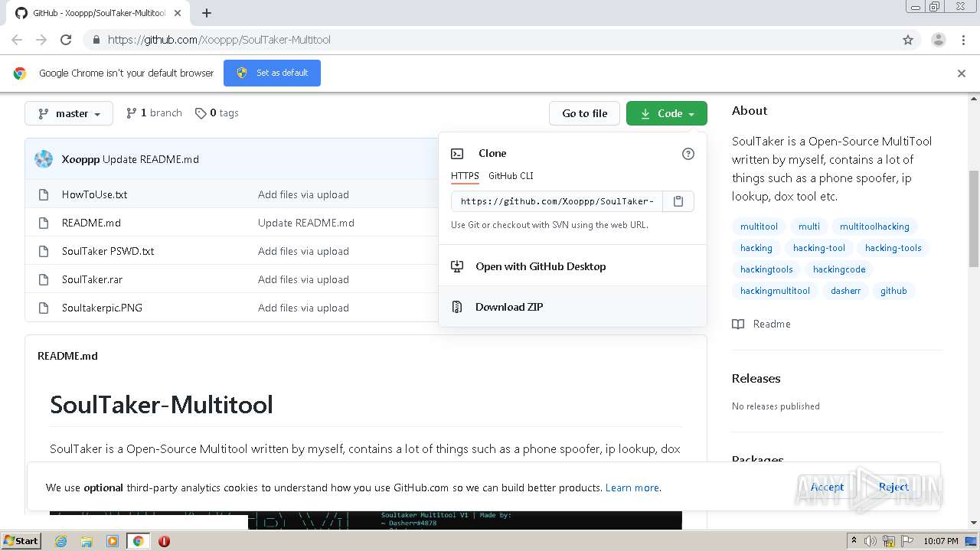View the 0 tags link

pyautogui.click(x=217, y=112)
